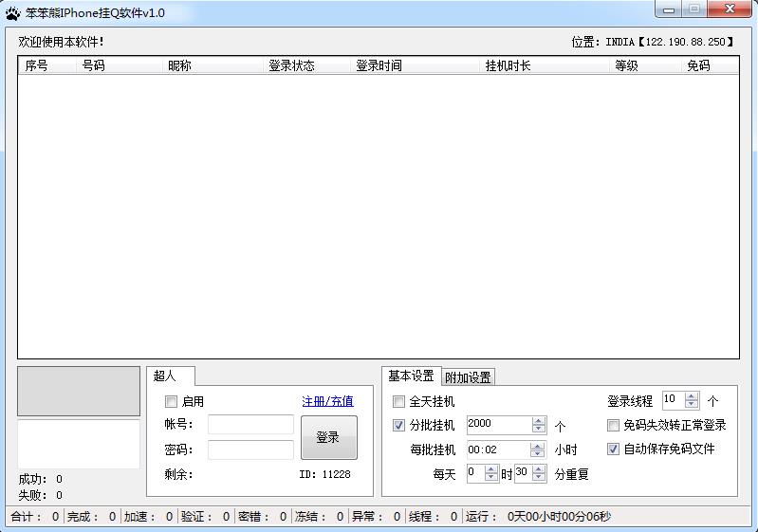Click the 登录时间 column header
This screenshot has height=532, width=758.
coord(415,65)
